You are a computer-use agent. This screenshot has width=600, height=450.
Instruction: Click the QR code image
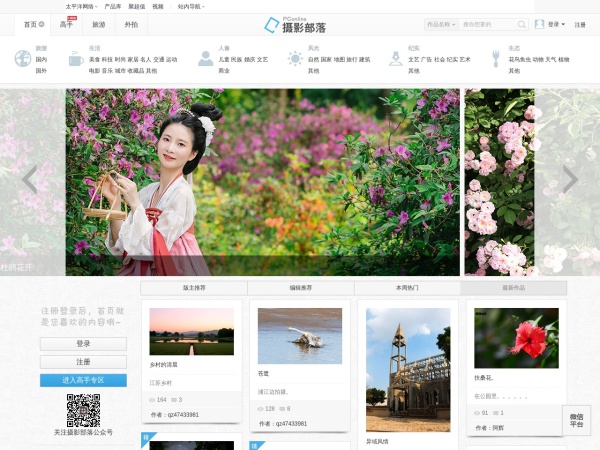(83, 410)
